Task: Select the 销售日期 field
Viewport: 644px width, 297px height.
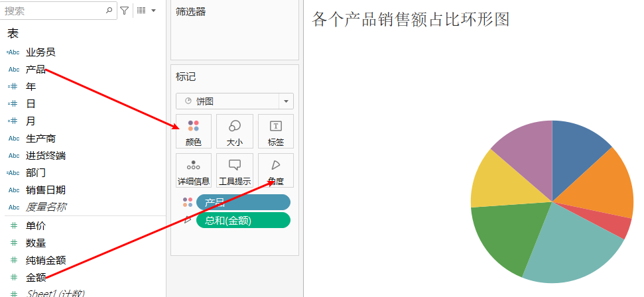Action: [x=45, y=190]
